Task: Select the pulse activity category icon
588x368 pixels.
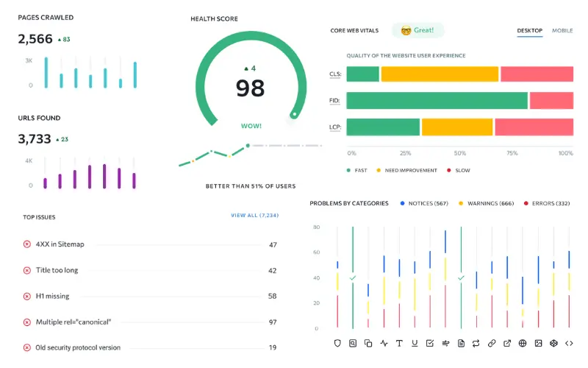Action: coord(384,343)
